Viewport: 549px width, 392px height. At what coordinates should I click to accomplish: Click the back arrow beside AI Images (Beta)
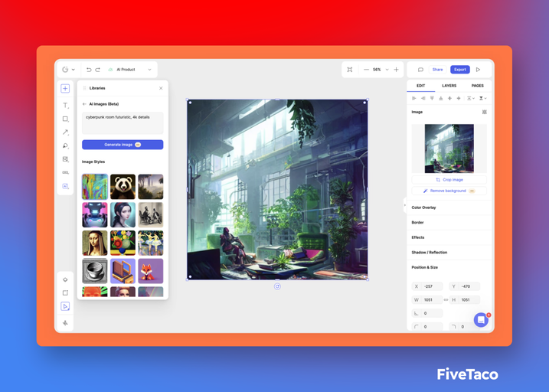coord(84,104)
